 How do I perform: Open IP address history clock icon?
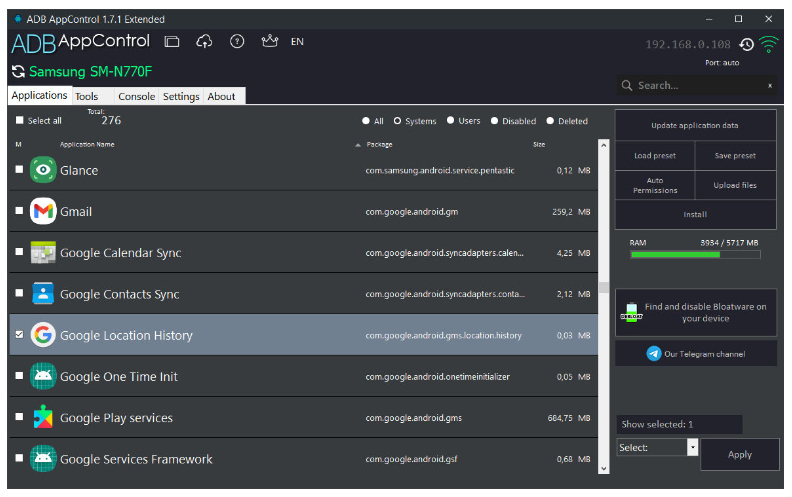tap(746, 45)
